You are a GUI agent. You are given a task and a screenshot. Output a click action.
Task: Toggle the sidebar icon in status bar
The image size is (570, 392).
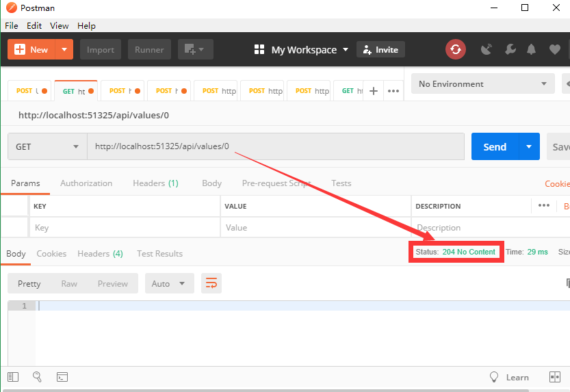[13, 377]
